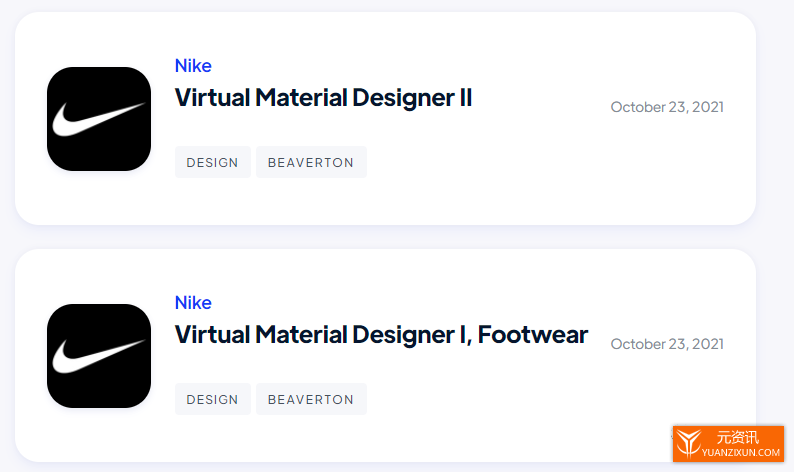The image size is (794, 472).
Task: Open Virtual Material Designer I, Footwear title
Action: pyautogui.click(x=381, y=335)
